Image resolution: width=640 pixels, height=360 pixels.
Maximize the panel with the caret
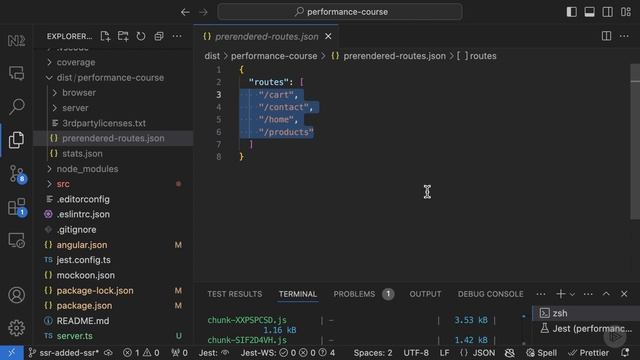pyautogui.click(x=606, y=294)
